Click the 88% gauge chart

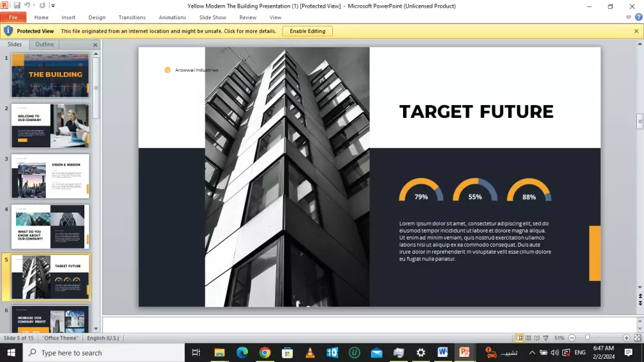[529, 190]
